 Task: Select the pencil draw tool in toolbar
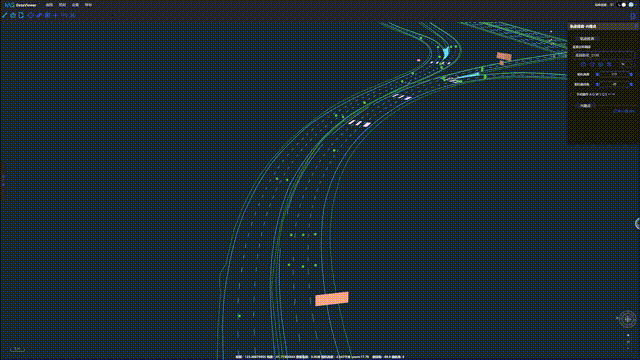(x=4, y=15)
